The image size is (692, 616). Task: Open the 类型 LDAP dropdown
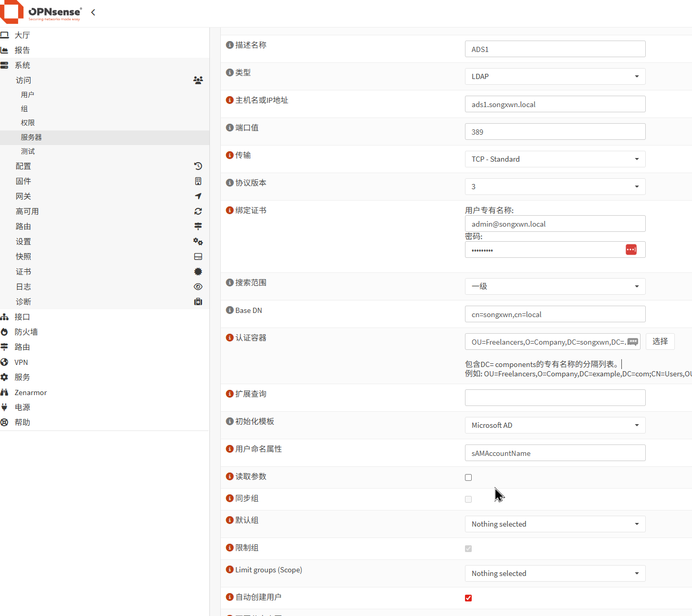point(555,76)
